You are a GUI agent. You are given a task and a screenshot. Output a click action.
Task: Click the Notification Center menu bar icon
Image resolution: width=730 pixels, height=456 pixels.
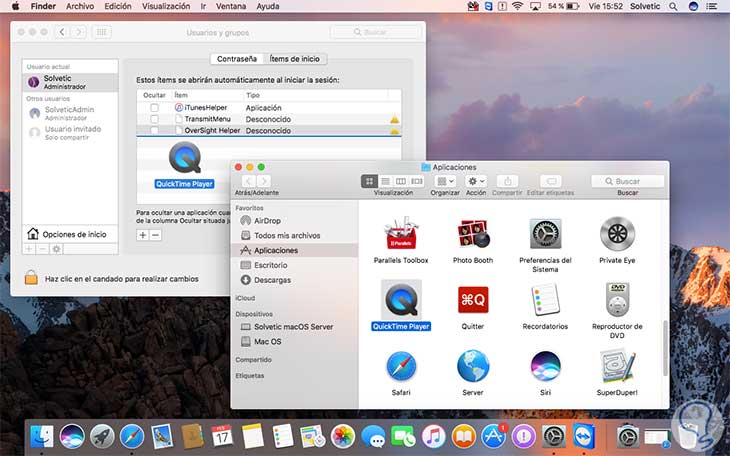(712, 7)
